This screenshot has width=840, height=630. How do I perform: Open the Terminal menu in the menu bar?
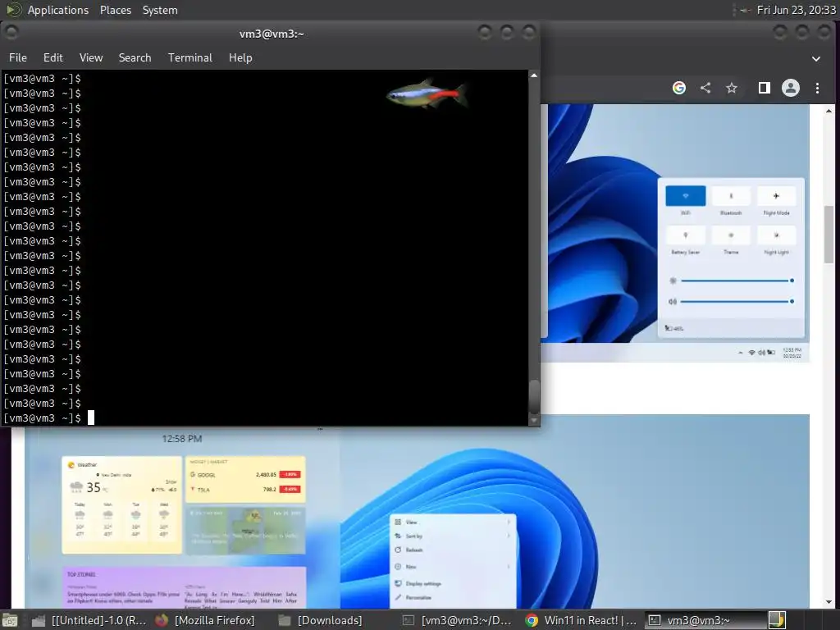(x=190, y=57)
